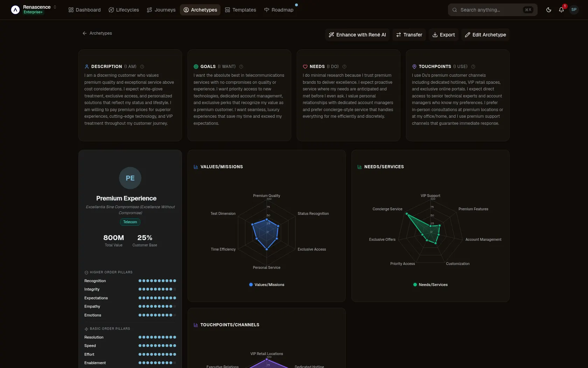
Task: Click the Premium Experience title
Action: pyautogui.click(x=126, y=198)
